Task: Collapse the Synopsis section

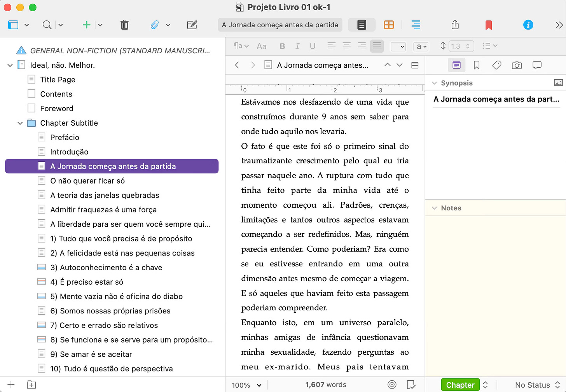Action: (434, 83)
